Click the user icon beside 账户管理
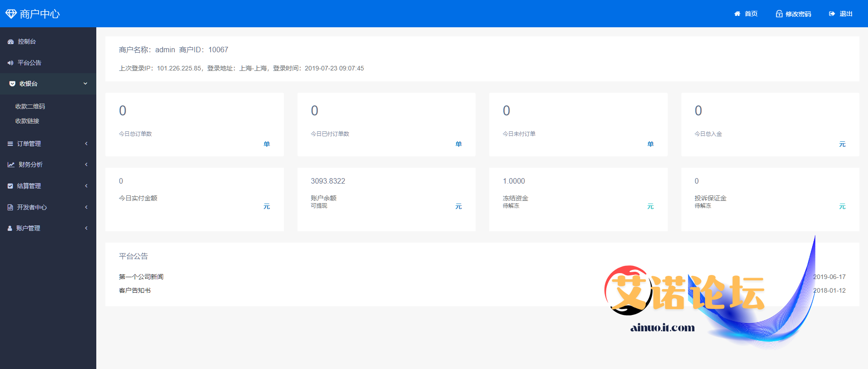Screen dimensions: 868x369 10,228
